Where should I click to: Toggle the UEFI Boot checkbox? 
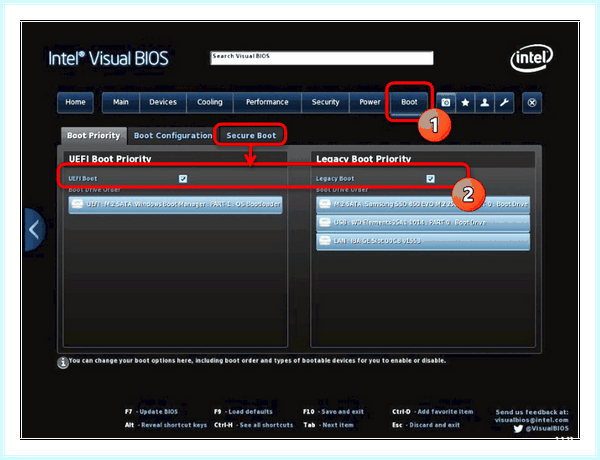tap(183, 179)
